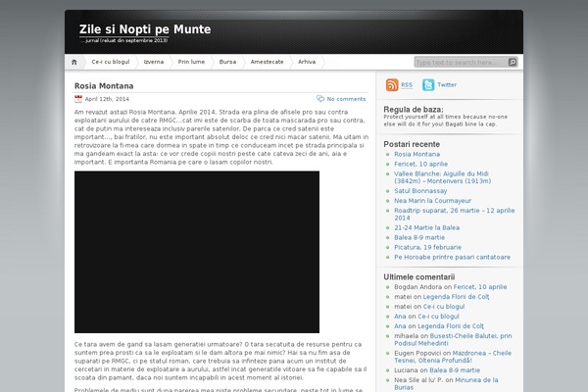Open Bogdan Andora's comment on Fericet

480,287
